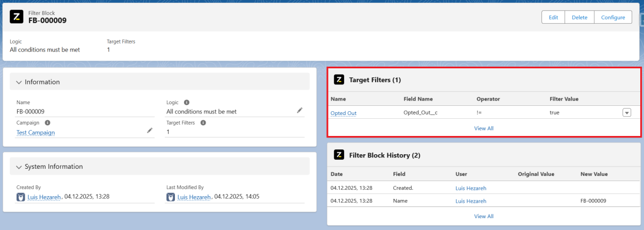Click the Filter Block header logo icon

click(17, 17)
